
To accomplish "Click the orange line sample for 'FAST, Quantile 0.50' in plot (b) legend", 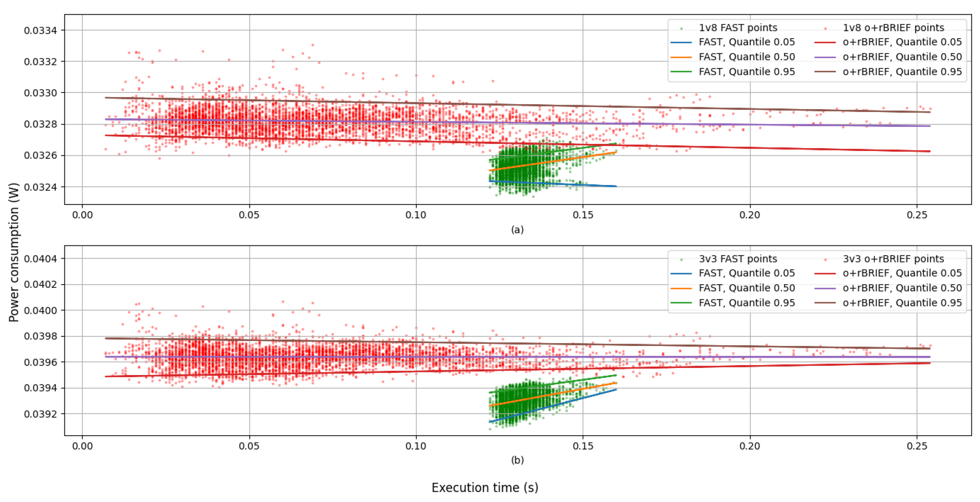I will [x=681, y=288].
